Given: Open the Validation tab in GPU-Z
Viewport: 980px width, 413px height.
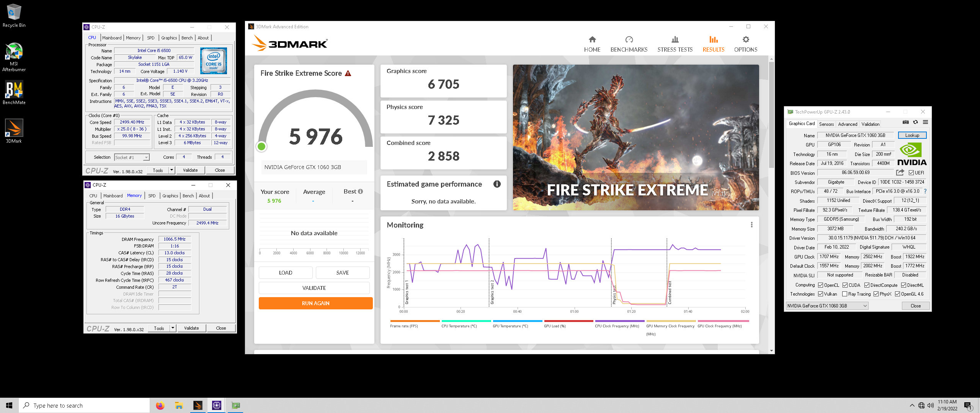Looking at the screenshot, I should point(871,124).
